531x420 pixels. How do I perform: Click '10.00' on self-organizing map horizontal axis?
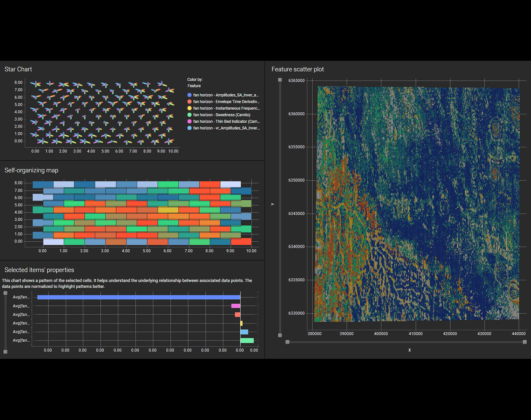[x=251, y=251]
